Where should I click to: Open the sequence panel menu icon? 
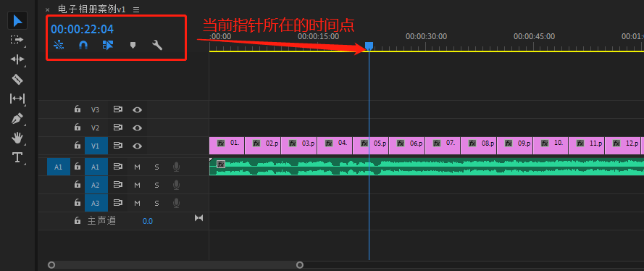[x=136, y=9]
